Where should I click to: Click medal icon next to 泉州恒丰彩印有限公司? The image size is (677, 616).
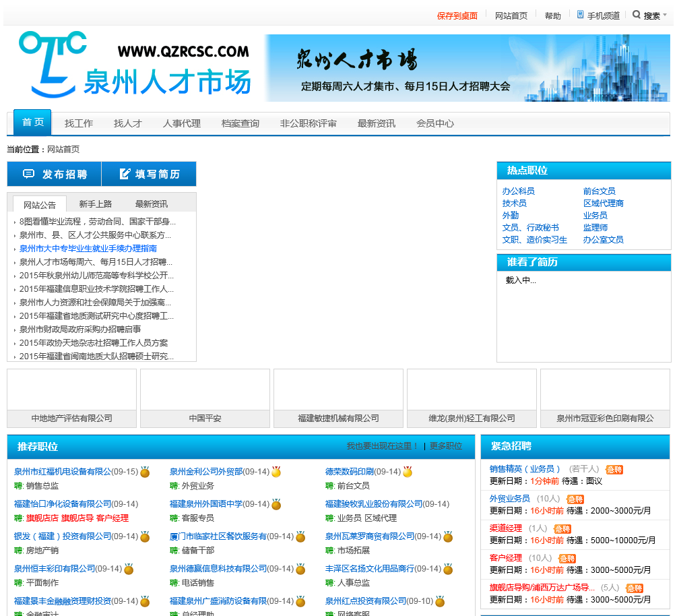(x=129, y=569)
